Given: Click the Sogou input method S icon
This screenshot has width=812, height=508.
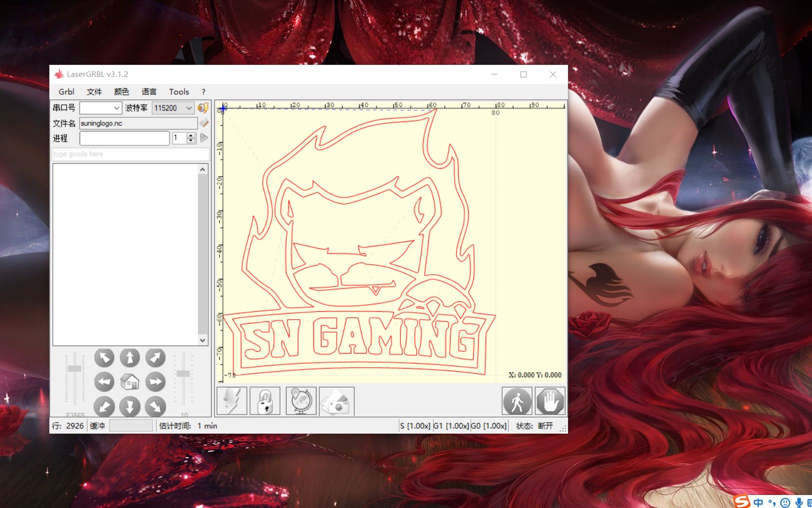Looking at the screenshot, I should point(742,502).
